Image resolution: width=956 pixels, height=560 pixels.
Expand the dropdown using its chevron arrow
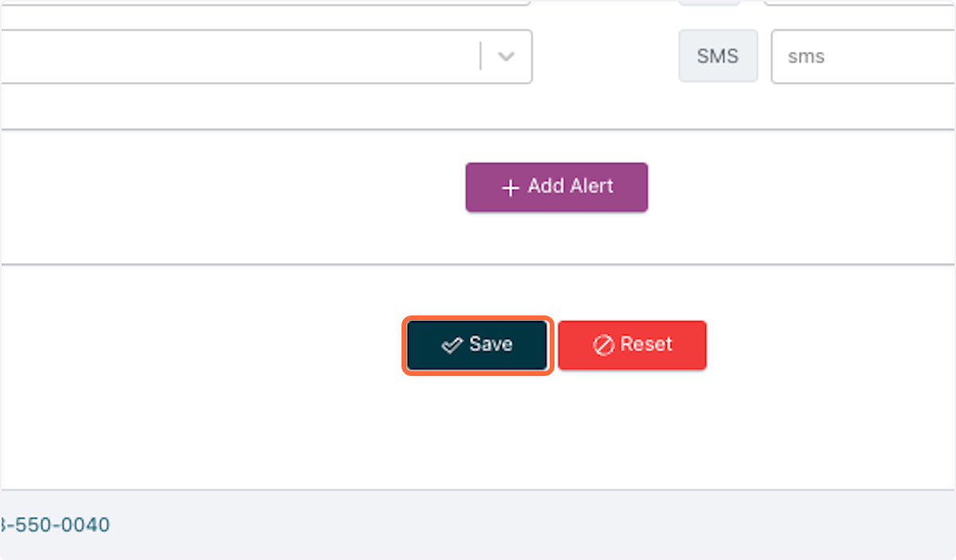click(x=506, y=57)
